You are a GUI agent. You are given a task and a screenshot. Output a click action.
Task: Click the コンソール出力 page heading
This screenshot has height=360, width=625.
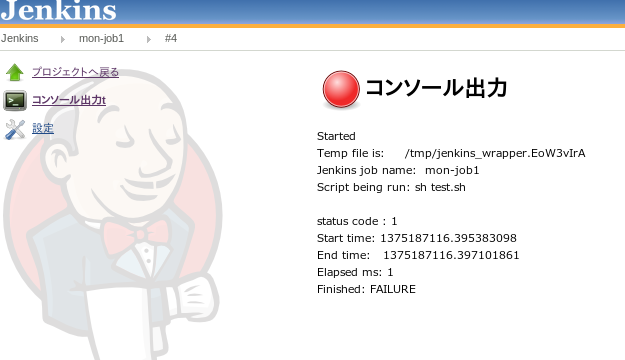[436, 88]
